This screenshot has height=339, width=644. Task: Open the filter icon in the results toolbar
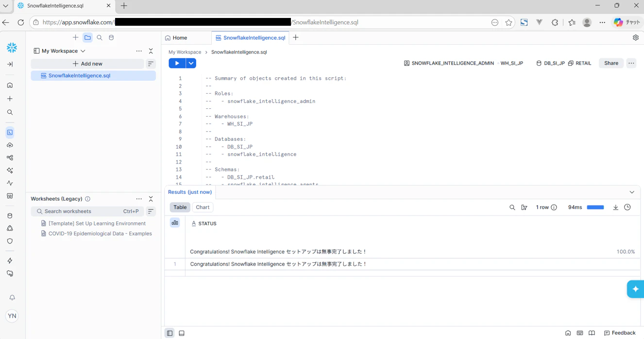(524, 207)
